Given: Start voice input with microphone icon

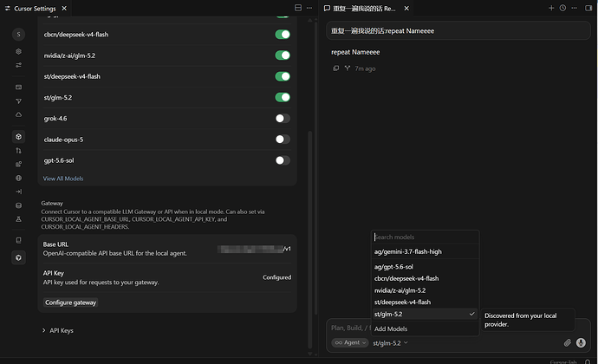Looking at the screenshot, I should pos(581,342).
